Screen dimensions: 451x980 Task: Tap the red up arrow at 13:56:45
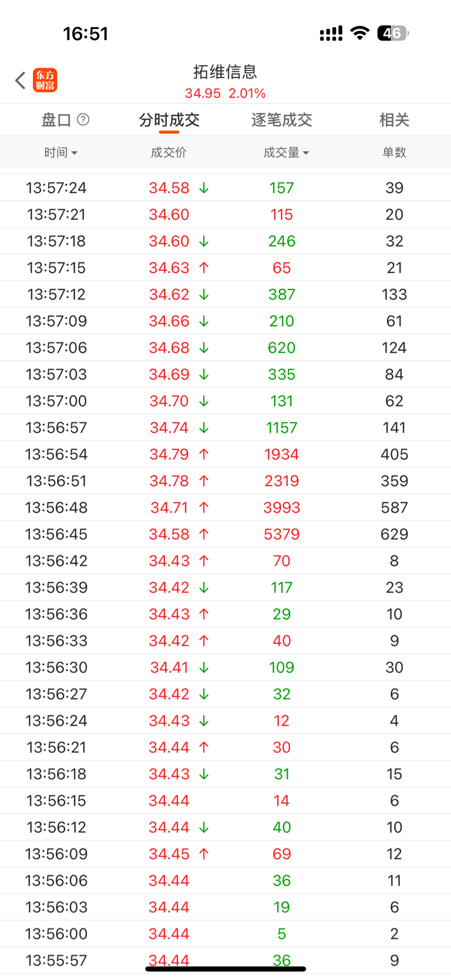[x=204, y=534]
